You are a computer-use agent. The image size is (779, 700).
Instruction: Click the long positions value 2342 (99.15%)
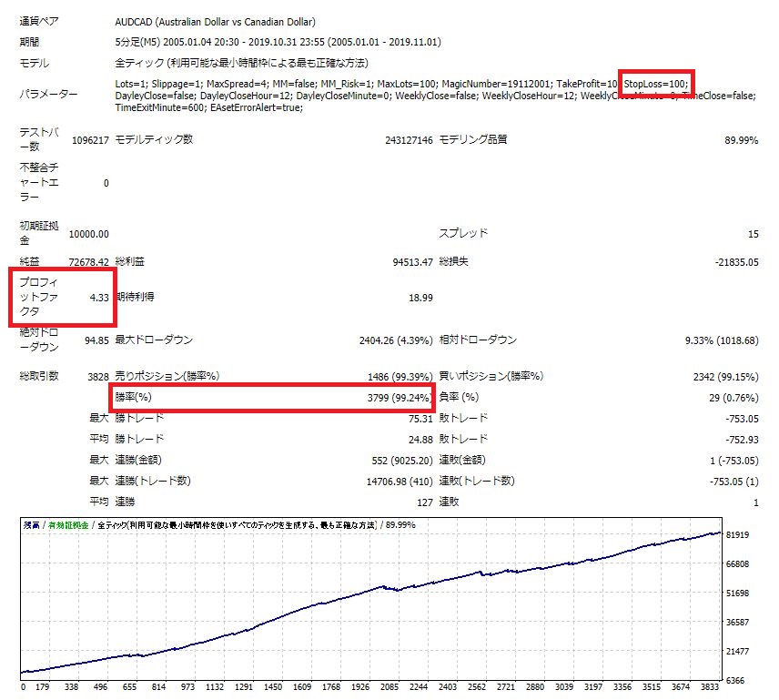[726, 377]
